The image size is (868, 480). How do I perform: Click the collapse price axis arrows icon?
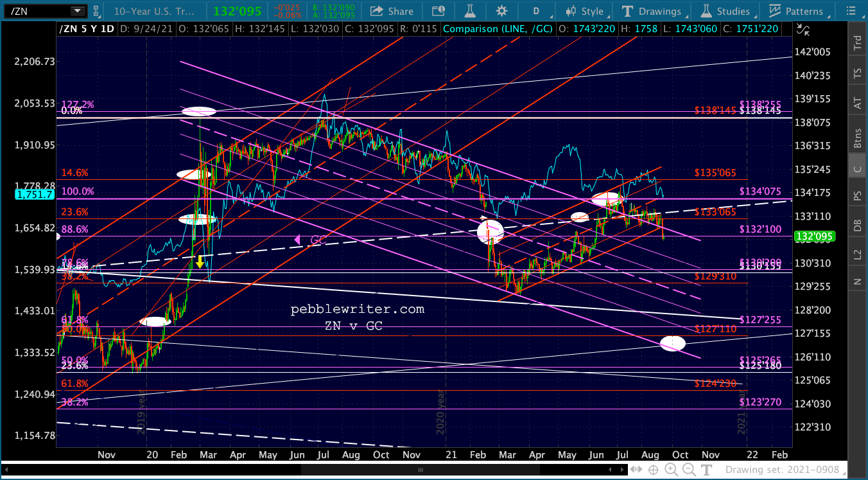point(803,28)
